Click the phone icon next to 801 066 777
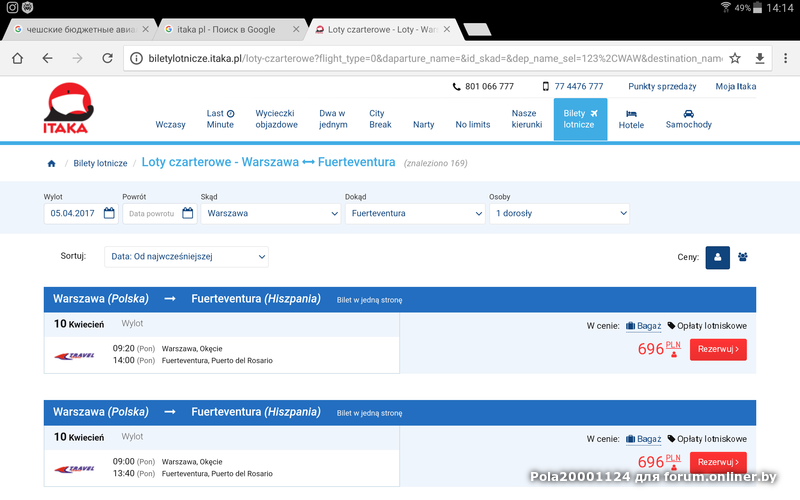The width and height of the screenshot is (800, 500). click(457, 87)
